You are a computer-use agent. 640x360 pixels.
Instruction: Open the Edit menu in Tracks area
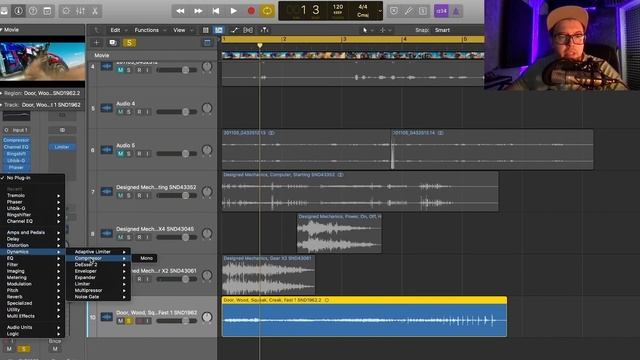[116, 30]
